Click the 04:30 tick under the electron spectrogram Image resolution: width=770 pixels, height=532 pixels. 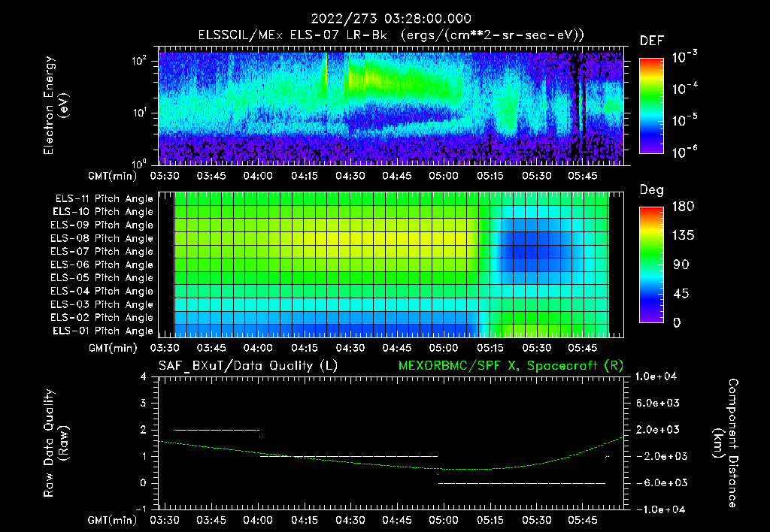point(350,176)
